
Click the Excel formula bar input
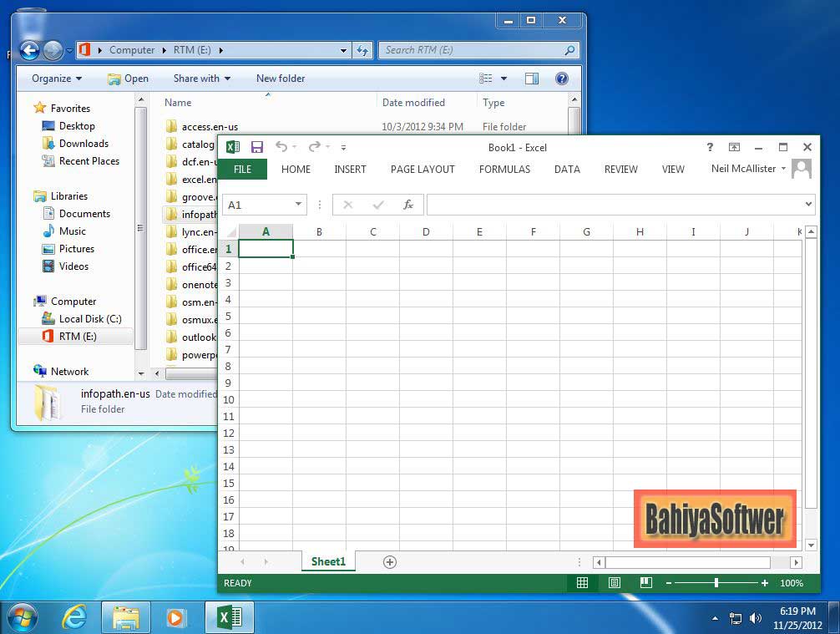[615, 204]
